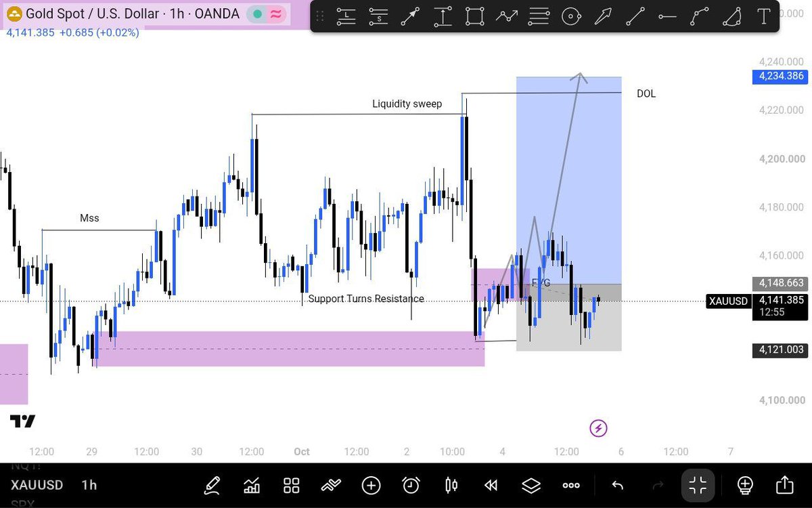Open chart type selector in bottom bar
Screen dimensions: 812x508
[252, 485]
